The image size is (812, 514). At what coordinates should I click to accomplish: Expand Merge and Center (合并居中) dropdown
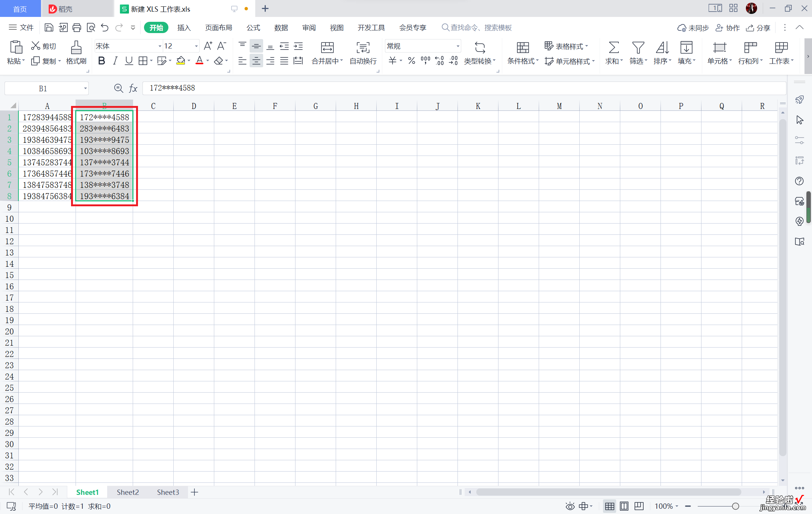tap(342, 60)
